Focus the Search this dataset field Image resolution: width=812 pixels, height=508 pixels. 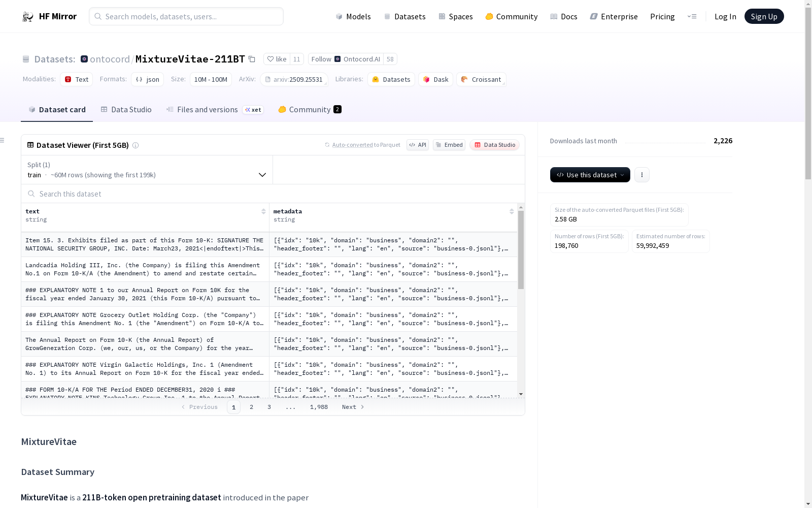[x=273, y=194]
